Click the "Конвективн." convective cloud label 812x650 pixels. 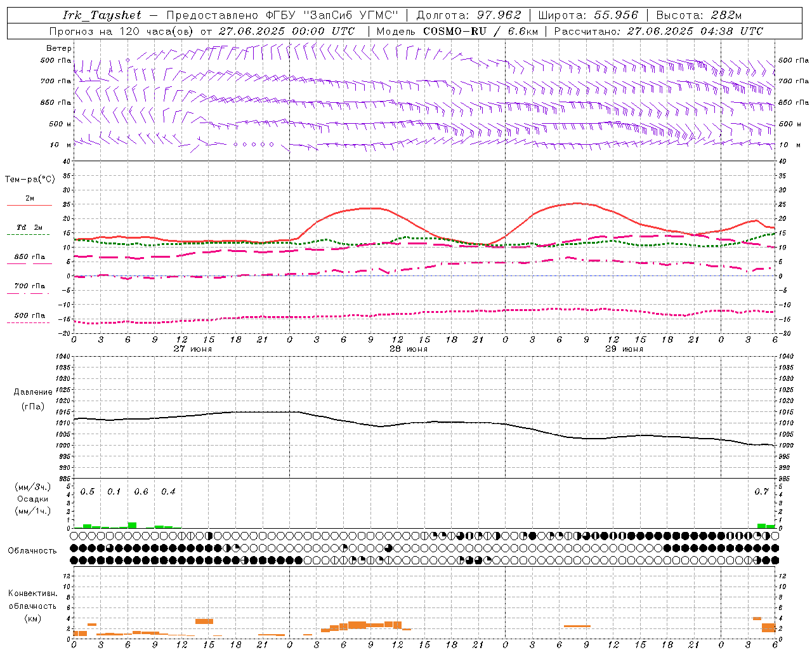pos(32,594)
